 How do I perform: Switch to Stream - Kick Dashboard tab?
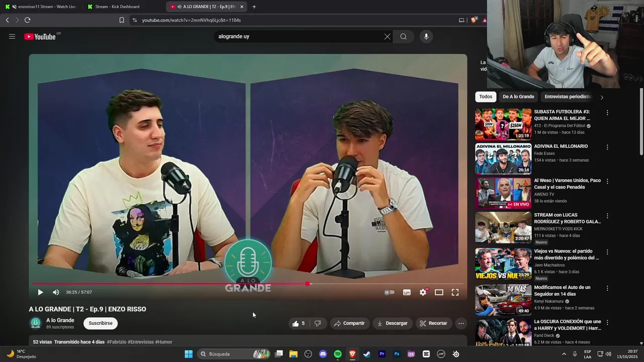123,7
